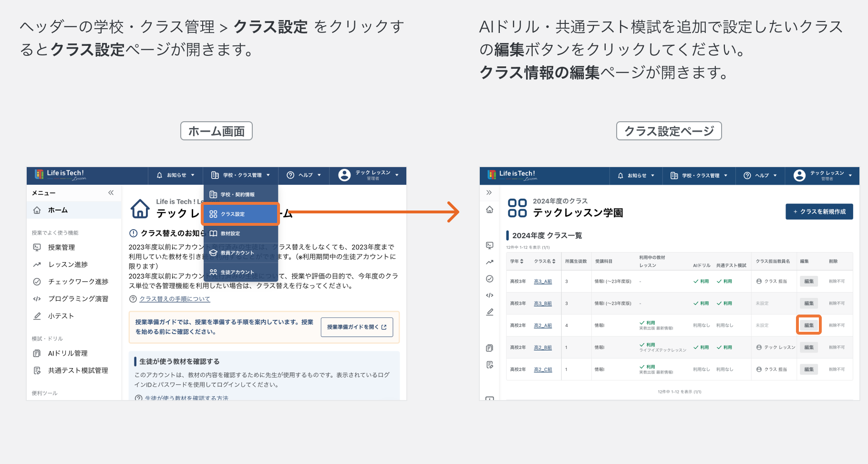
Task: Click 未設定 teacher cell in 高2_A組 row
Action: point(762,326)
